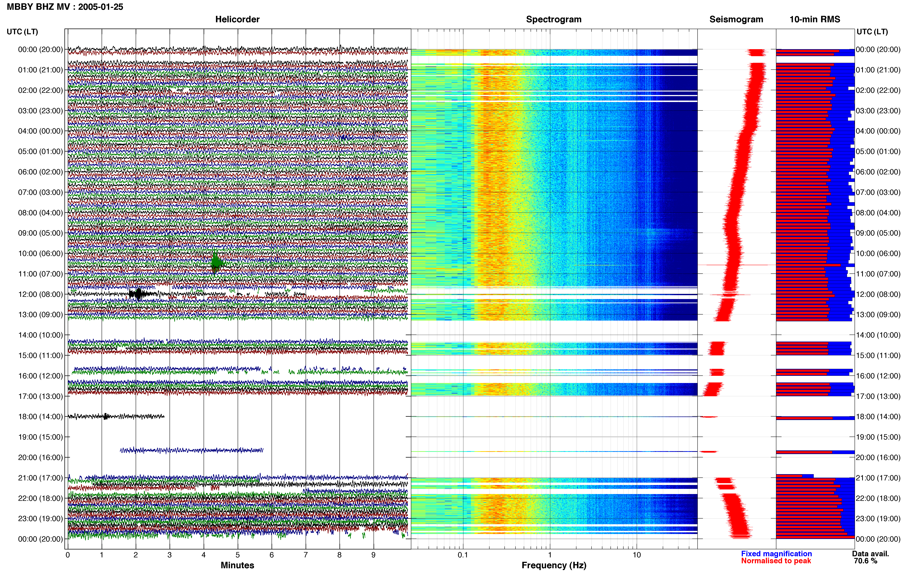Select the Helicorder panel heading

(237, 19)
